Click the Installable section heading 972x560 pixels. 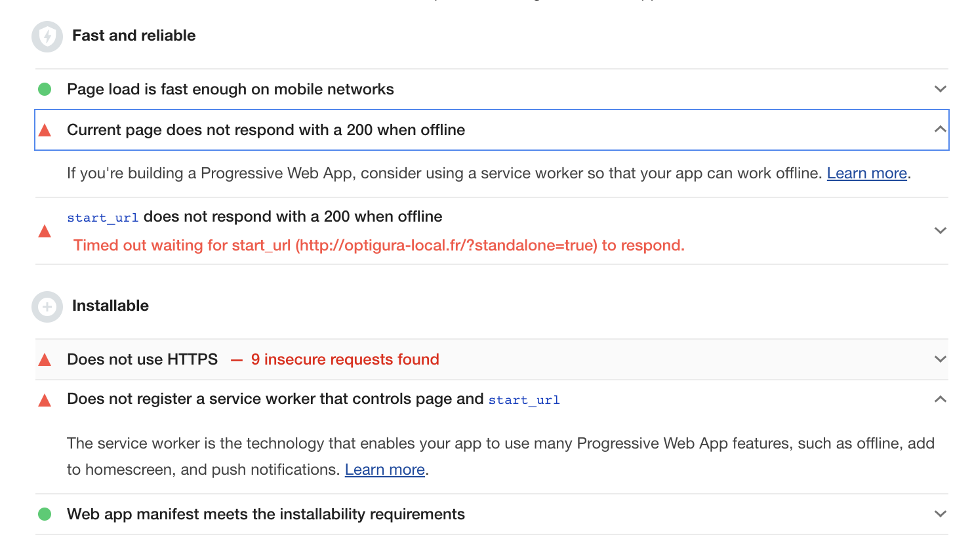[110, 306]
